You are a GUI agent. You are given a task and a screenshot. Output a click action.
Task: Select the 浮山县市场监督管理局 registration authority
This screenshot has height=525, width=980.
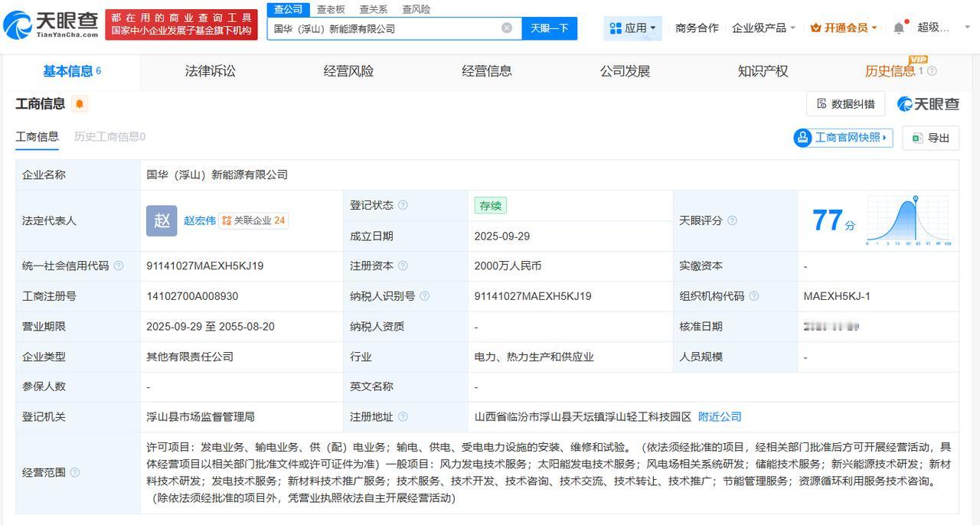pos(201,417)
